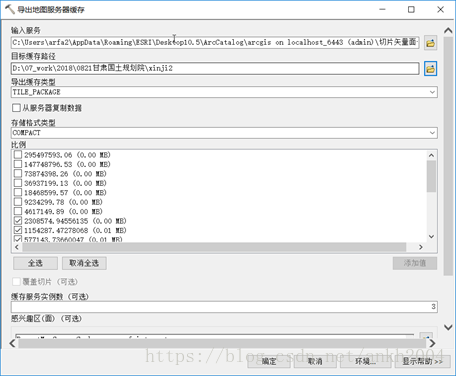Click scale list scroll down arrow
Image resolution: width=456 pixels, height=376 pixels.
click(431, 236)
